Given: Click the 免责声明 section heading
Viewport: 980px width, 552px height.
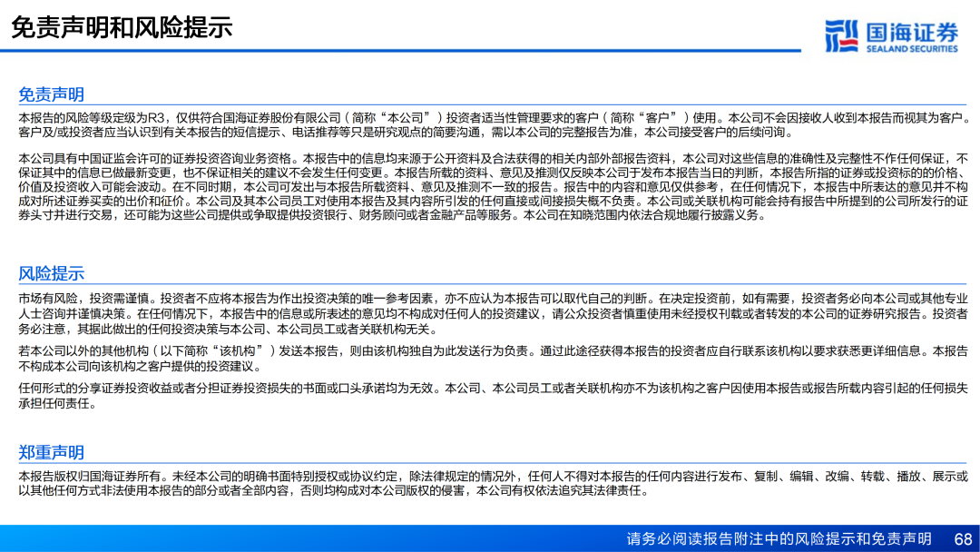Looking at the screenshot, I should (x=51, y=94).
